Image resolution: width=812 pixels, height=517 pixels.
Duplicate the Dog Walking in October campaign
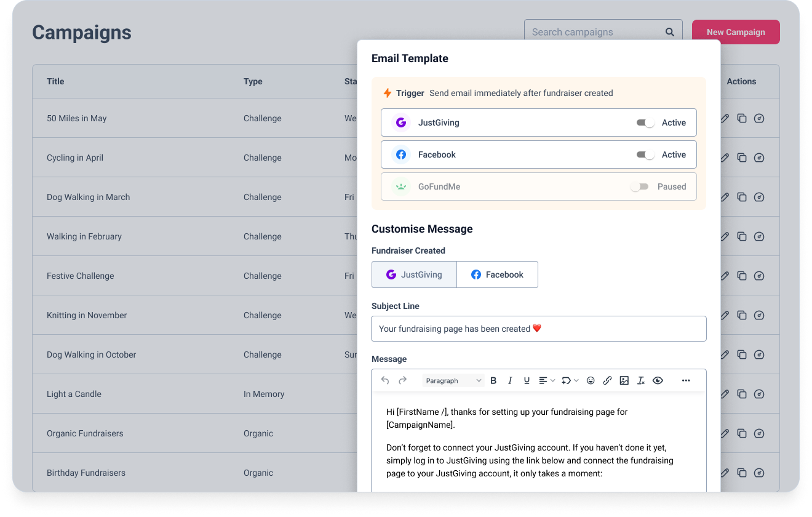[742, 355]
